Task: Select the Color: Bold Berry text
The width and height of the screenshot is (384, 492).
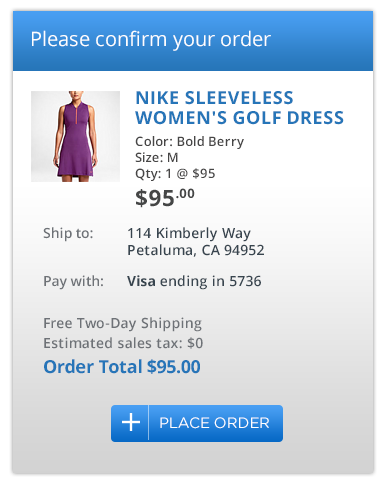Action: point(189,142)
